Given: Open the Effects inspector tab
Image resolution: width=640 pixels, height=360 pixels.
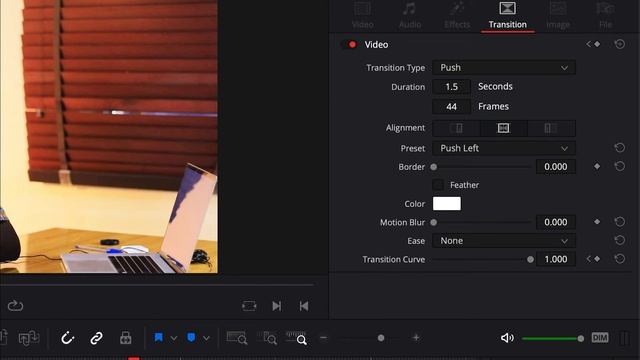Looking at the screenshot, I should (457, 16).
